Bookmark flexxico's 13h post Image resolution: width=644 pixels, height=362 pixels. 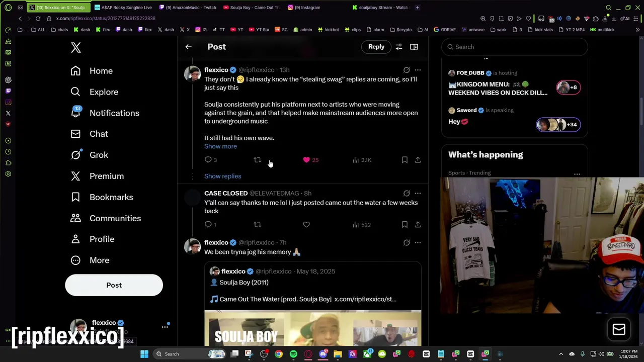click(x=405, y=160)
